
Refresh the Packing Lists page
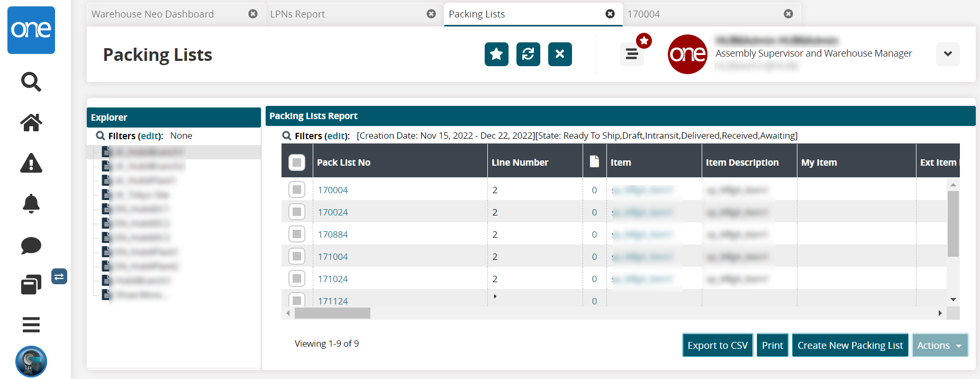[528, 54]
